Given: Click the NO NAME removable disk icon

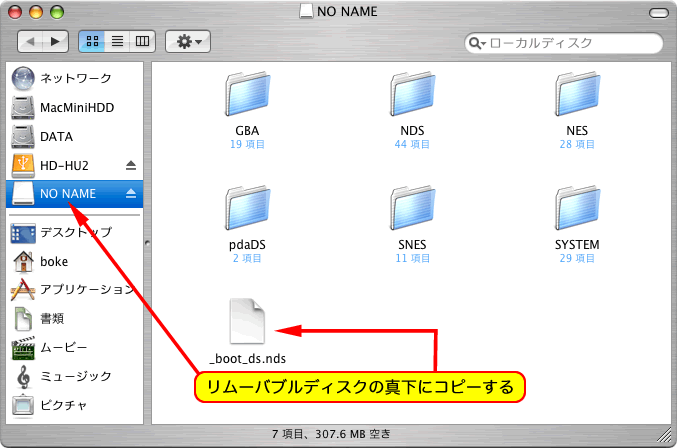Looking at the screenshot, I should click(23, 194).
